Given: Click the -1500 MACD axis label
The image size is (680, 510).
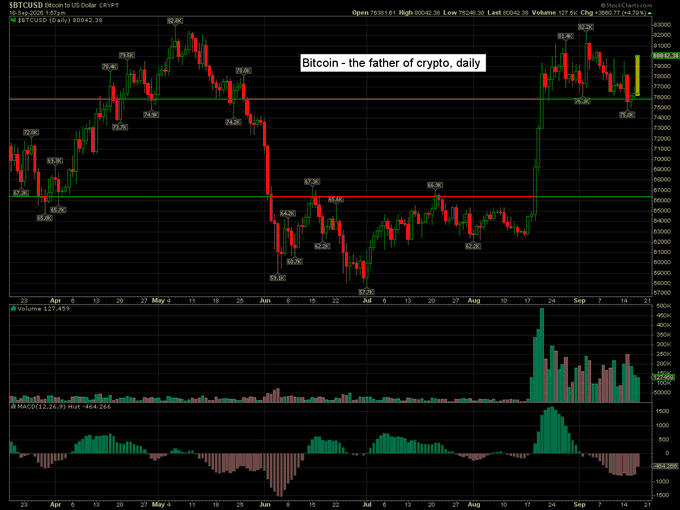Looking at the screenshot, I should [x=662, y=495].
